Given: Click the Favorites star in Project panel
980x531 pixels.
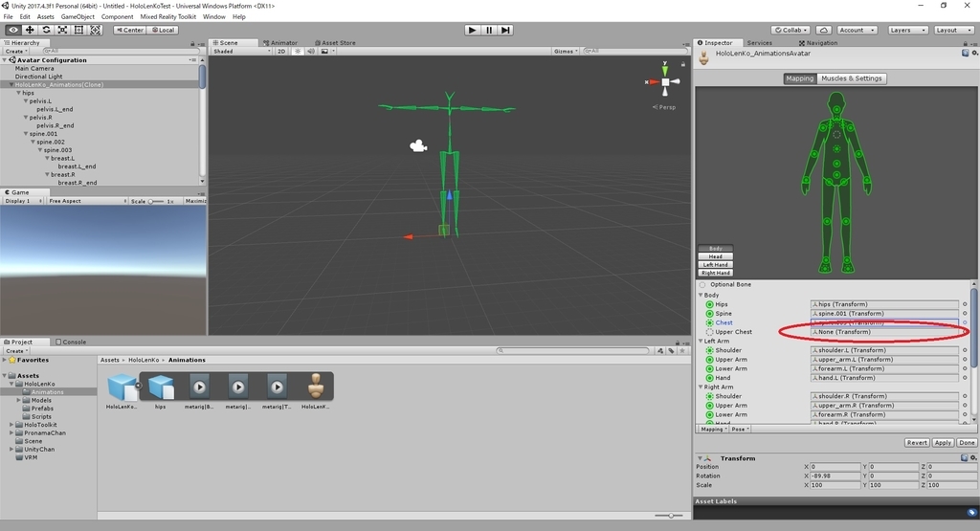Looking at the screenshot, I should click(11, 360).
